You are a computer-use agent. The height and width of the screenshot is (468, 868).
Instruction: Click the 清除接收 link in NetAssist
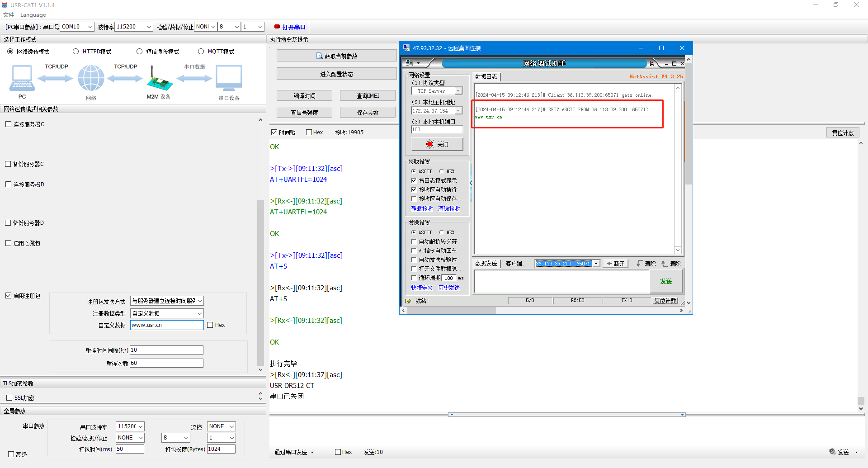tap(449, 208)
